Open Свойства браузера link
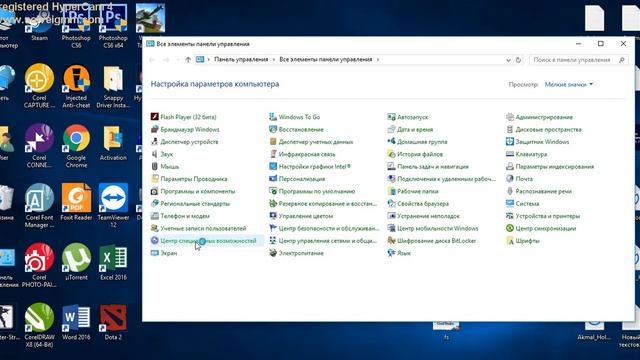The height and width of the screenshot is (360, 640). pyautogui.click(x=423, y=203)
